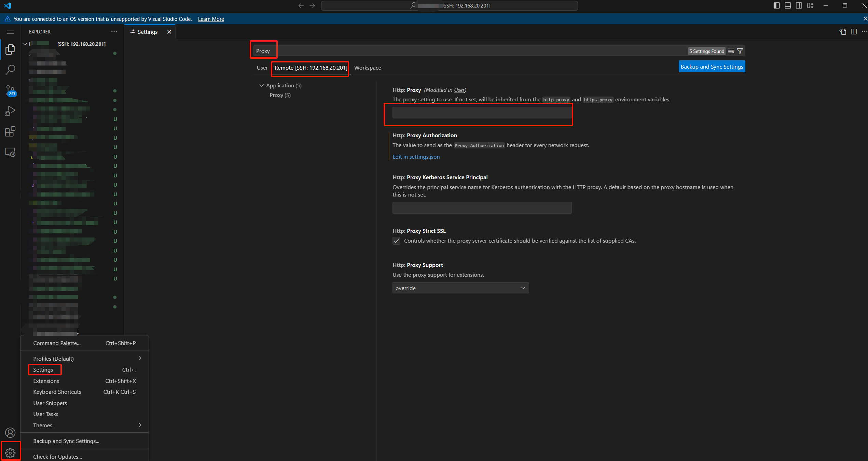This screenshot has width=868, height=461.
Task: Click the settings filter funnel icon
Action: 740,51
